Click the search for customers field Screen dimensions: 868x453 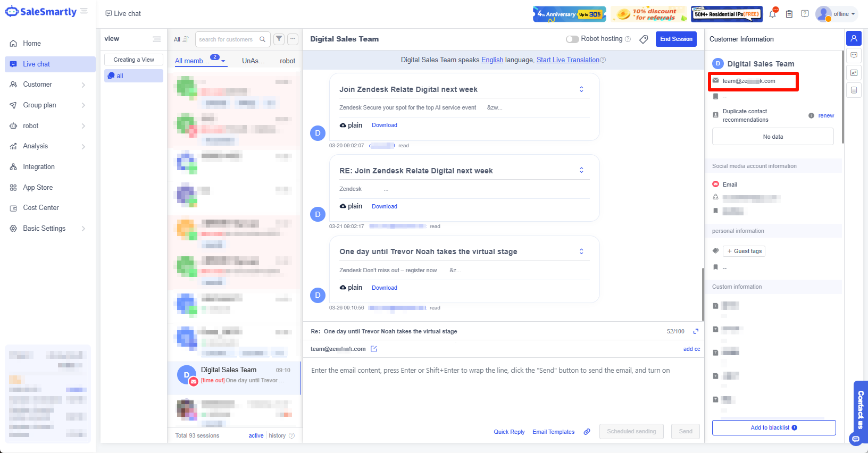pyautogui.click(x=227, y=39)
